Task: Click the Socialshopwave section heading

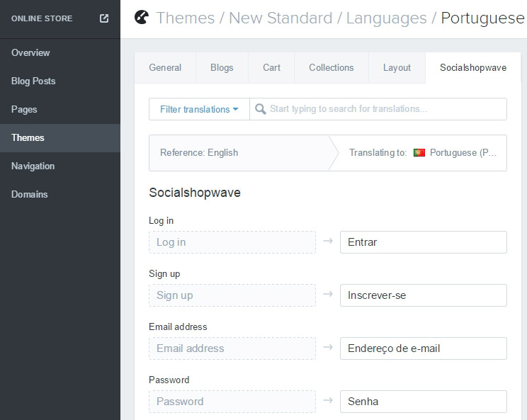Action: coord(195,193)
